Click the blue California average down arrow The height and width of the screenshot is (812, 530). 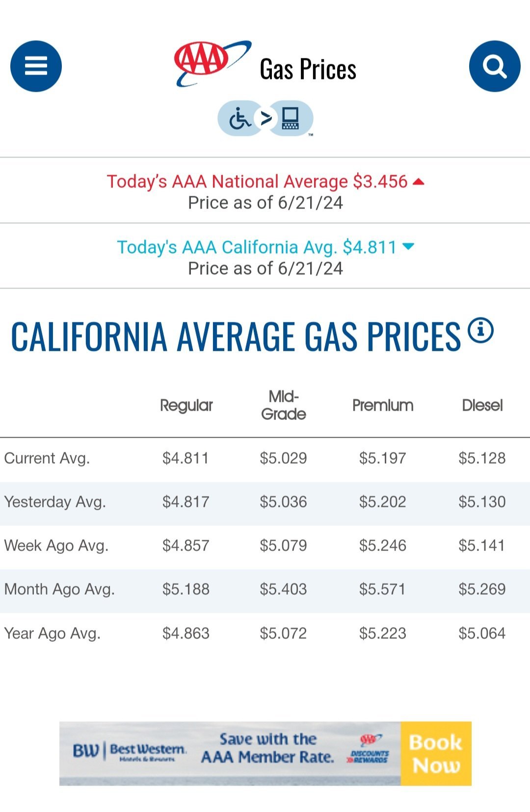(408, 246)
